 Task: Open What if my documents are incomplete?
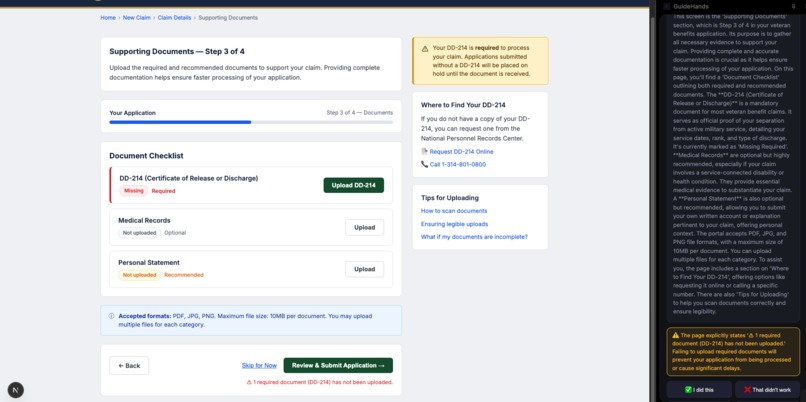474,237
